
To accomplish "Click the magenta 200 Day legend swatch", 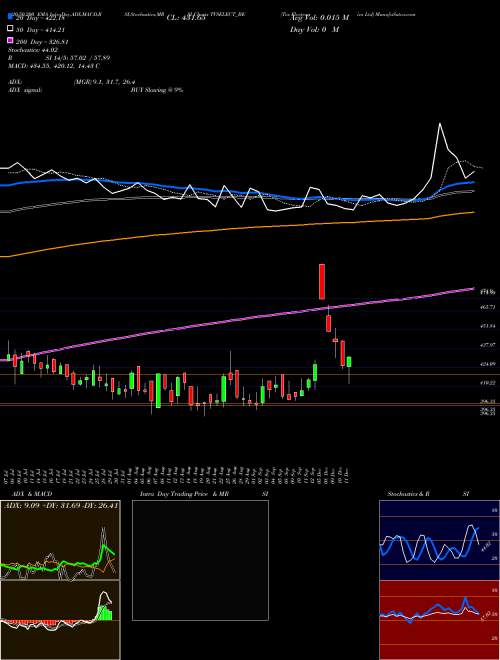I will tap(11, 41).
